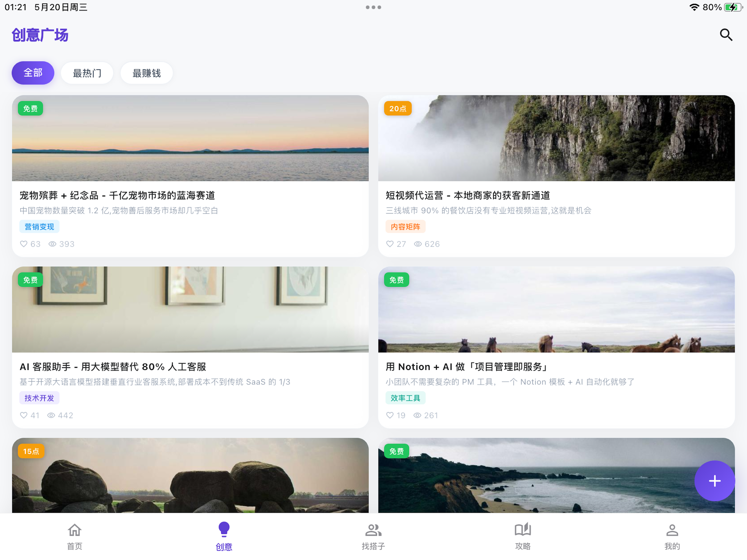Open title 宠物殡葬 + 纪念品 - 千亿宠物市场的蓝海赛道
Image resolution: width=747 pixels, height=560 pixels.
point(117,195)
